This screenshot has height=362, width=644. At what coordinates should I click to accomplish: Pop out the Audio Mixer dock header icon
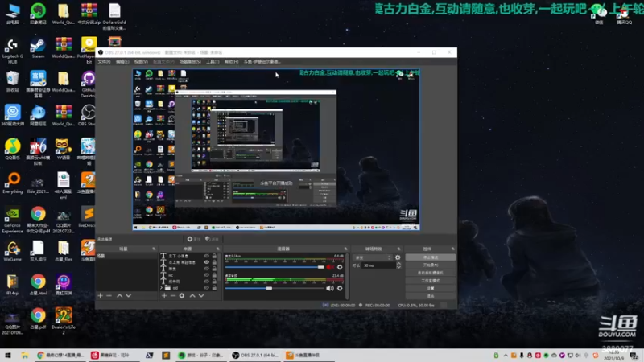point(345,249)
